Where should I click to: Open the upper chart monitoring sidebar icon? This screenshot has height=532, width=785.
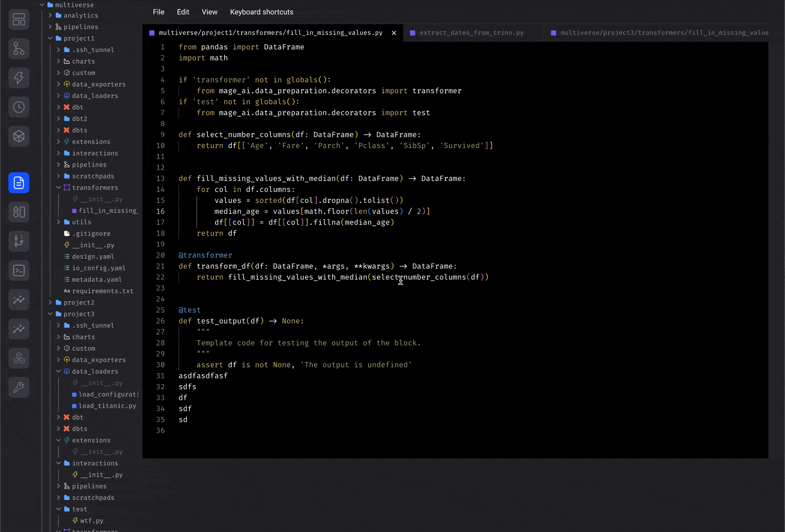19,300
